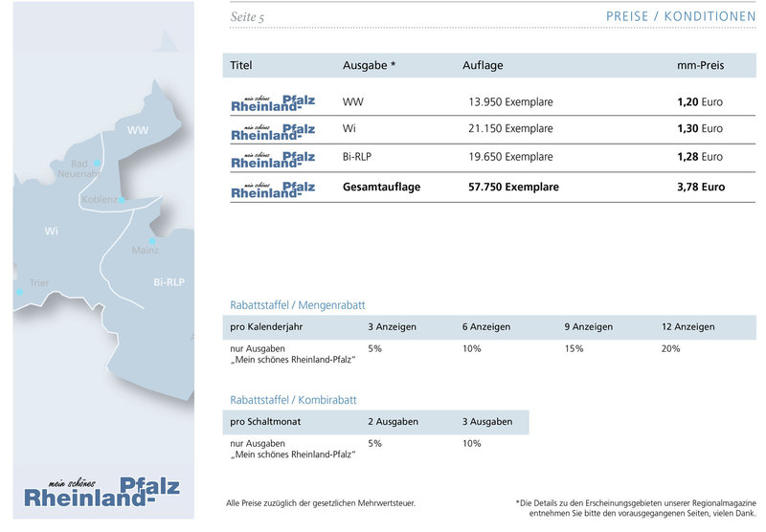Image resolution: width=766 pixels, height=532 pixels.
Task: Click the Rheinland-Pfalz logo in the Wi row
Action: point(272,130)
